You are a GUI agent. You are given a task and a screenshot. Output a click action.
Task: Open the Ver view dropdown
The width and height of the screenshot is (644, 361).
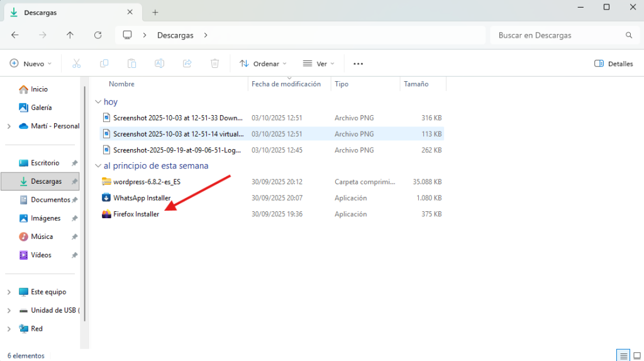coord(318,64)
